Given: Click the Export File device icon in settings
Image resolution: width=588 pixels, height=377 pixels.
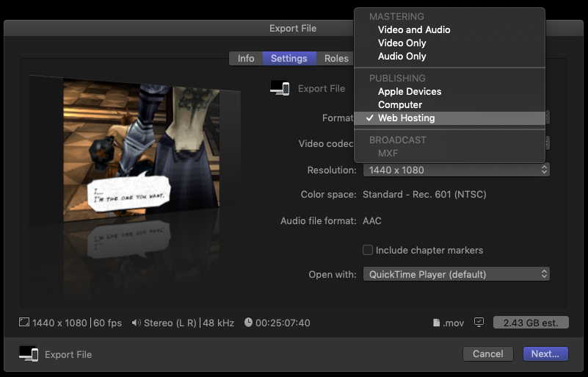Looking at the screenshot, I should pos(280,88).
